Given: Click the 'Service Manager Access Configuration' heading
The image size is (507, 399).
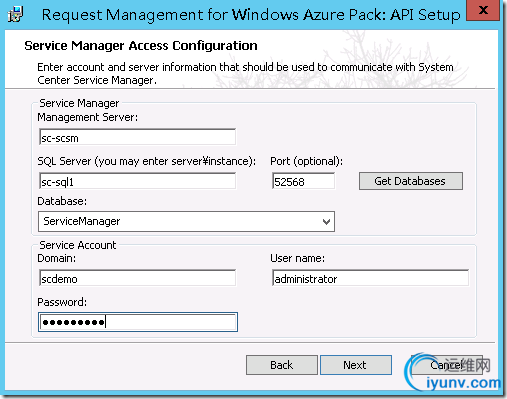Looking at the screenshot, I should 141,46.
